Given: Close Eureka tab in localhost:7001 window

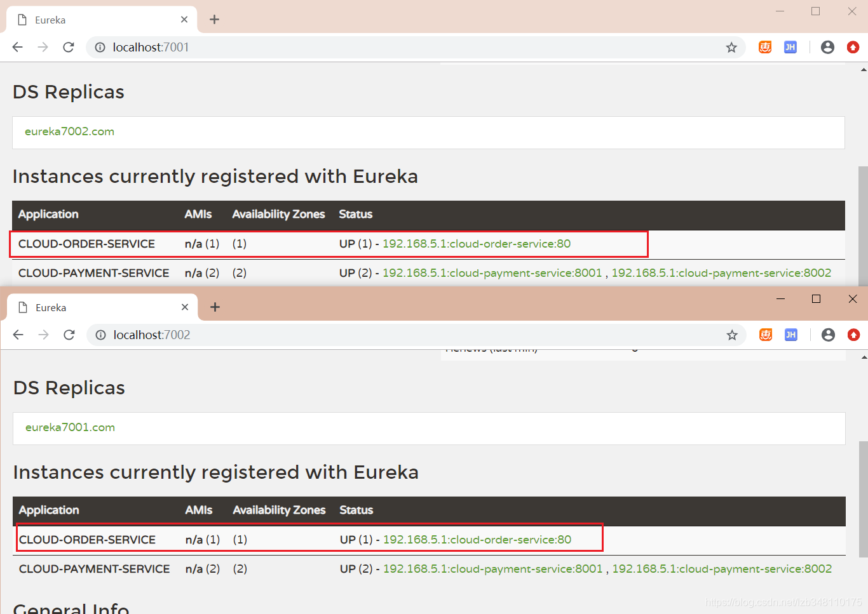Looking at the screenshot, I should [x=184, y=20].
